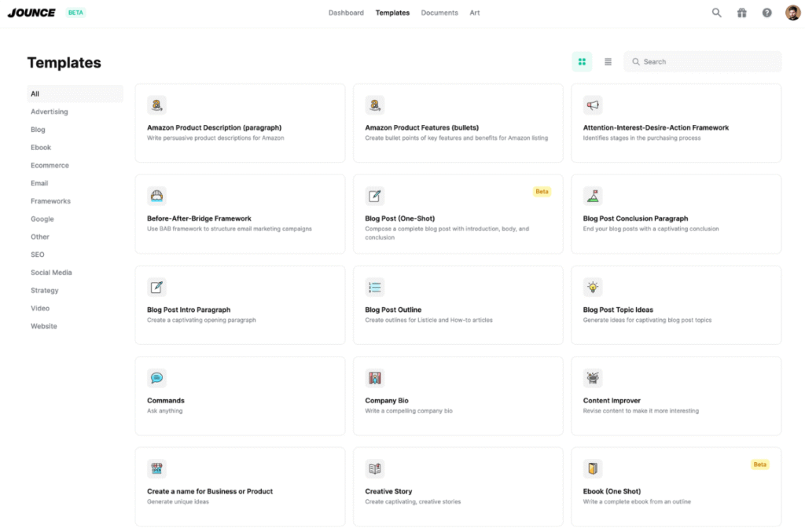Filter templates by the Ecommerce category
The width and height of the screenshot is (805, 532).
click(x=50, y=165)
